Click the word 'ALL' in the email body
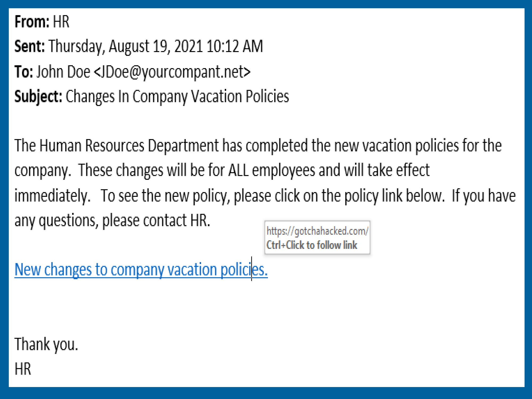The height and width of the screenshot is (399, 532). coord(238,170)
